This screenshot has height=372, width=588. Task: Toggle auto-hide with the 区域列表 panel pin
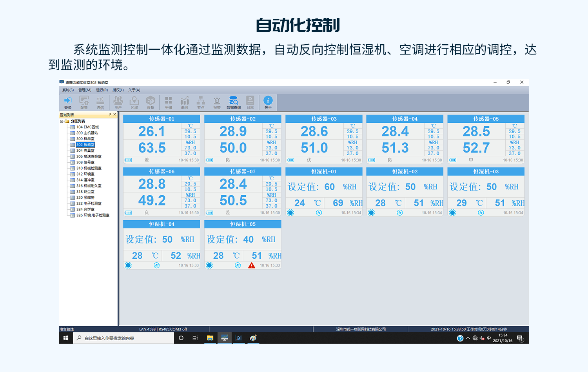pyautogui.click(x=110, y=114)
